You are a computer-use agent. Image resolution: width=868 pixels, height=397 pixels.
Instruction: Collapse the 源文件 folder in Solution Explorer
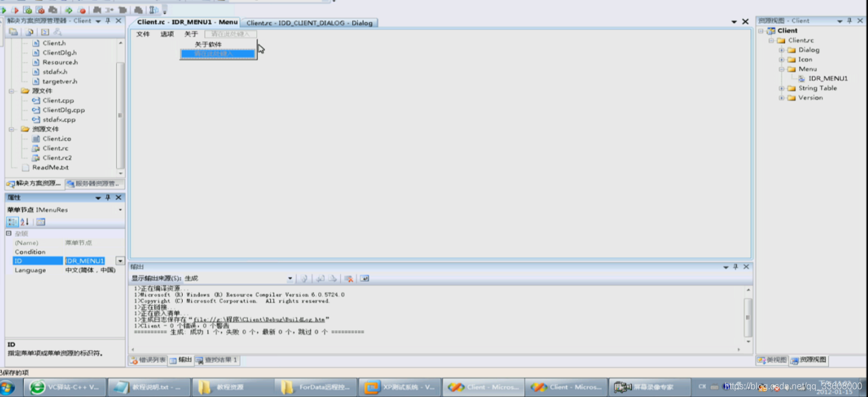pos(11,91)
